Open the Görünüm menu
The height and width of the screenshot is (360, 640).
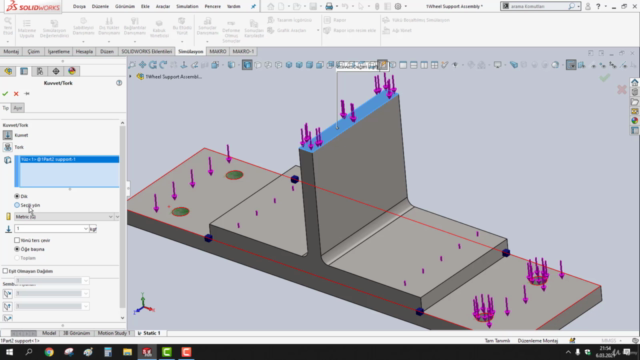click(x=125, y=7)
